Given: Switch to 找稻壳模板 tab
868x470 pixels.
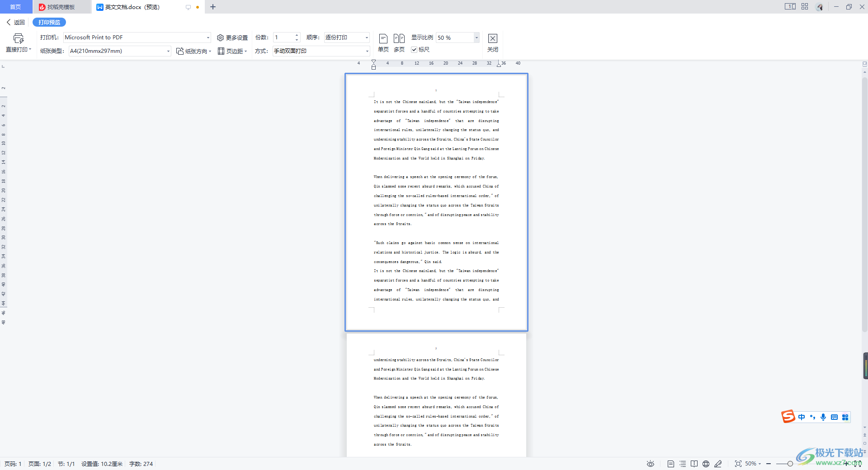Looking at the screenshot, I should [x=61, y=7].
